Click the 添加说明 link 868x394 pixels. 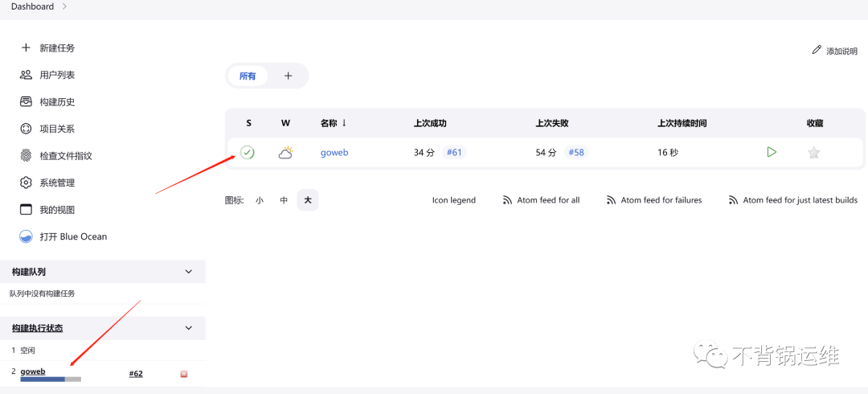(841, 51)
